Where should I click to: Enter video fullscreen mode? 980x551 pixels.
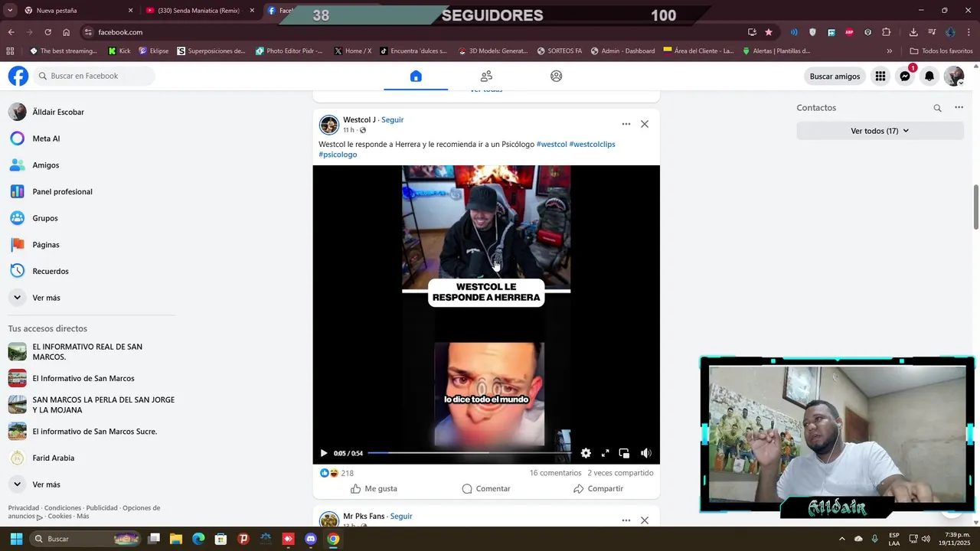click(x=605, y=453)
